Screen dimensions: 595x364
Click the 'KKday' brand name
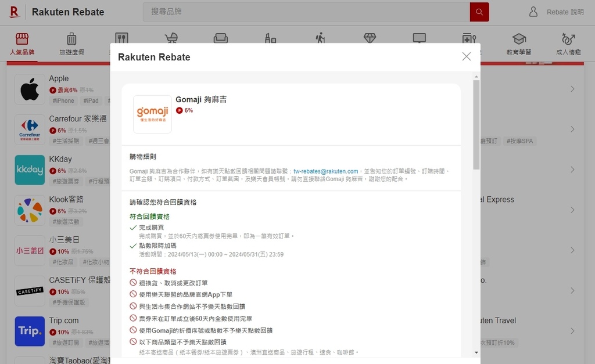[x=60, y=159]
